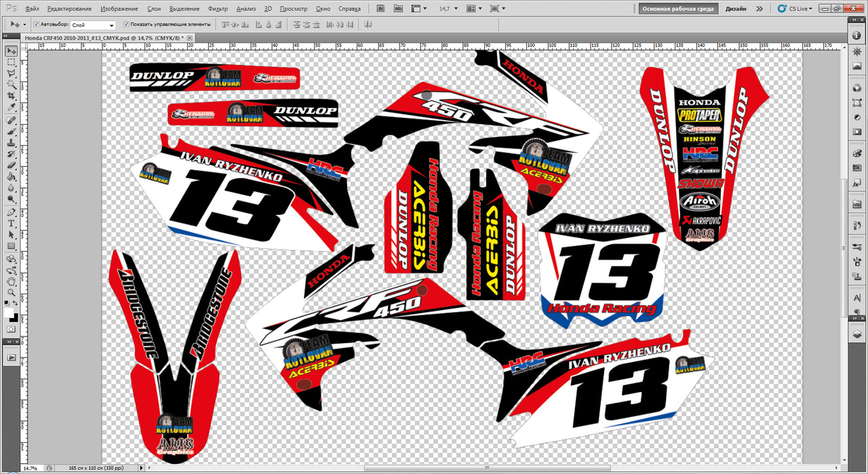Select the Rectangle shape tool
This screenshot has height=474, width=868.
[12, 245]
